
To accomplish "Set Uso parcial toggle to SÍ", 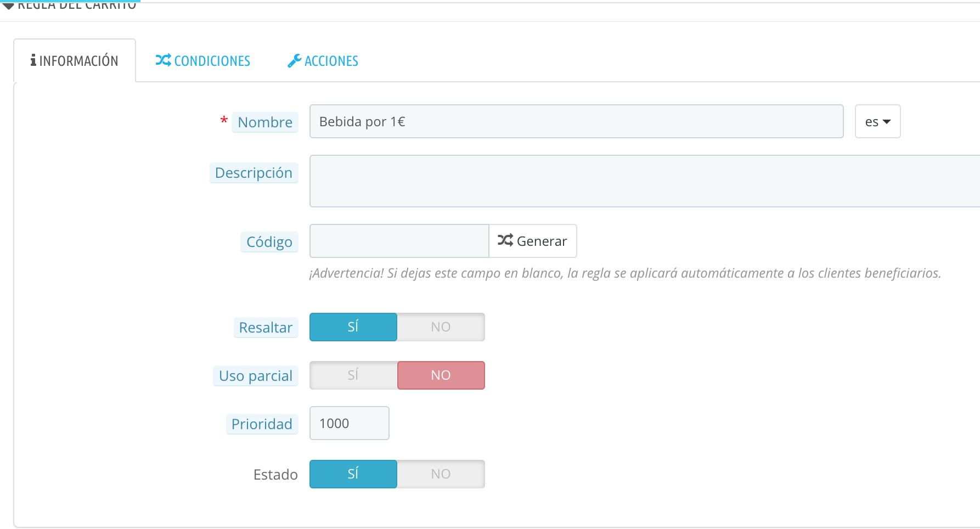I will (353, 375).
